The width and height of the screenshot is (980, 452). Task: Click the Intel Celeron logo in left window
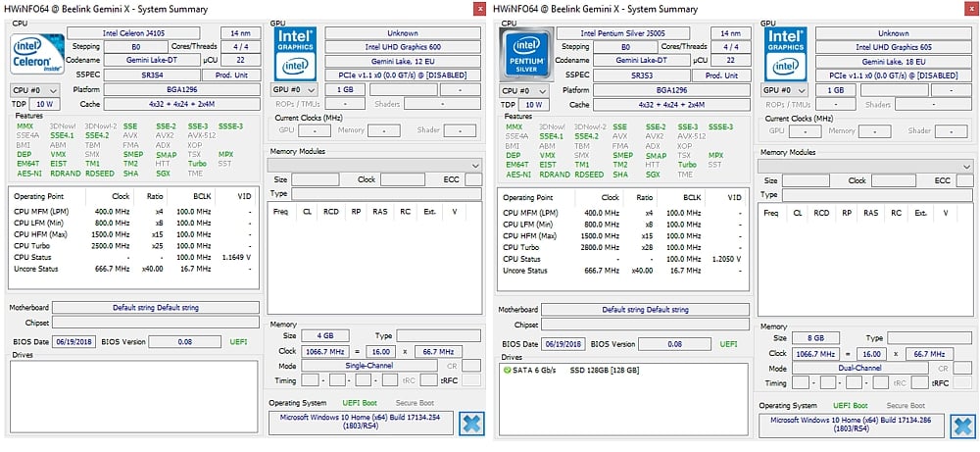(37, 54)
